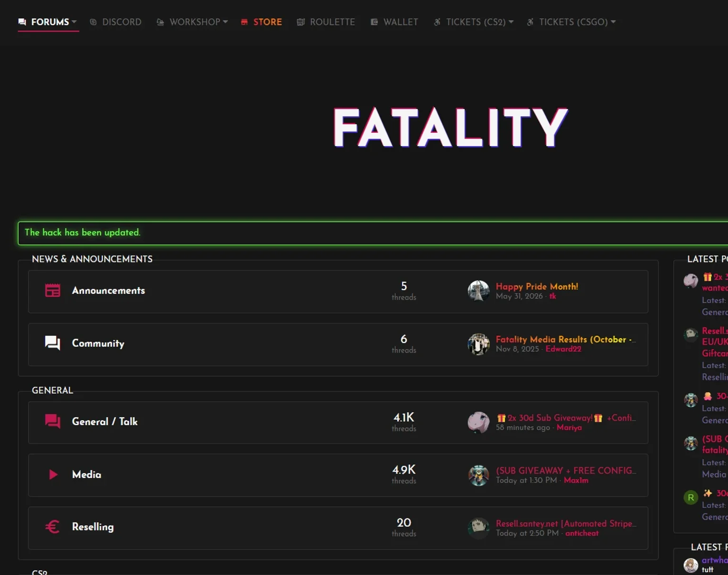Open anticheat's avatar in Reselling row
Viewport: 728px width, 575px height.
478,528
